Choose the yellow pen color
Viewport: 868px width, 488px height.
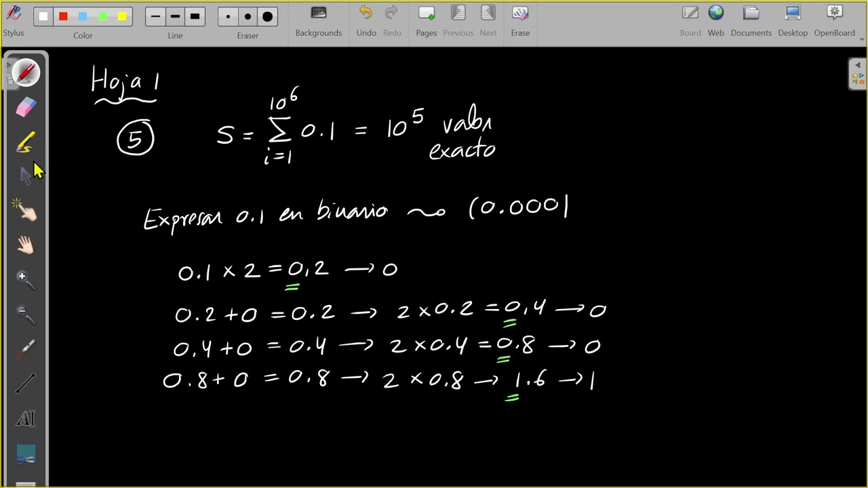pyautogui.click(x=122, y=16)
